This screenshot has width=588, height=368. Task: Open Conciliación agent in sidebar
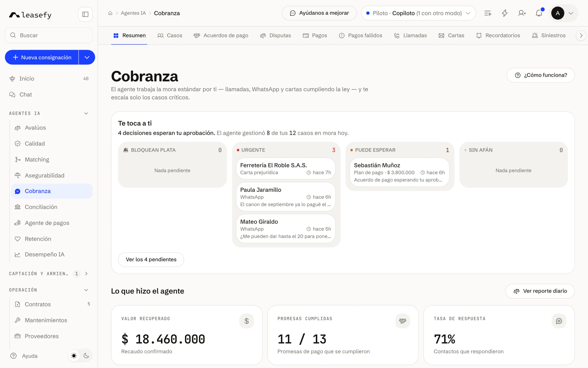tap(52, 207)
